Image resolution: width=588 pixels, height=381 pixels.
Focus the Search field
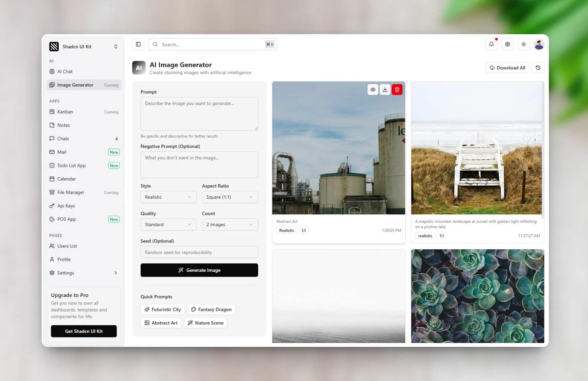(213, 44)
